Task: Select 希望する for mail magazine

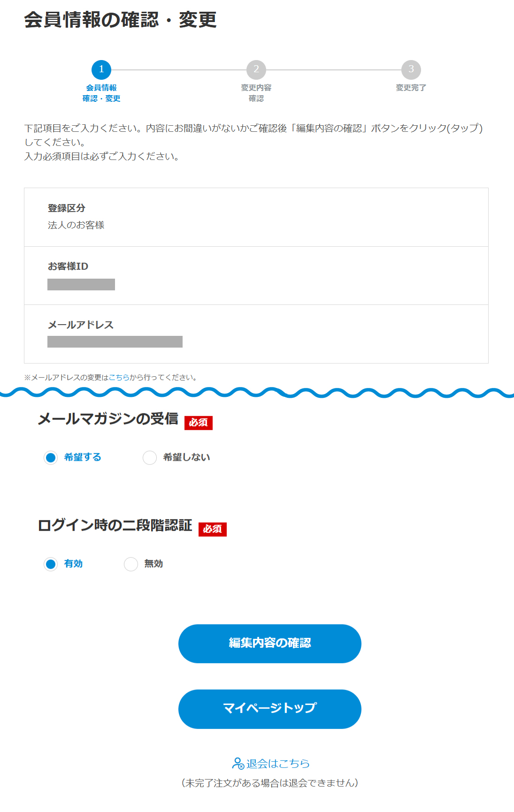Action: click(x=51, y=457)
